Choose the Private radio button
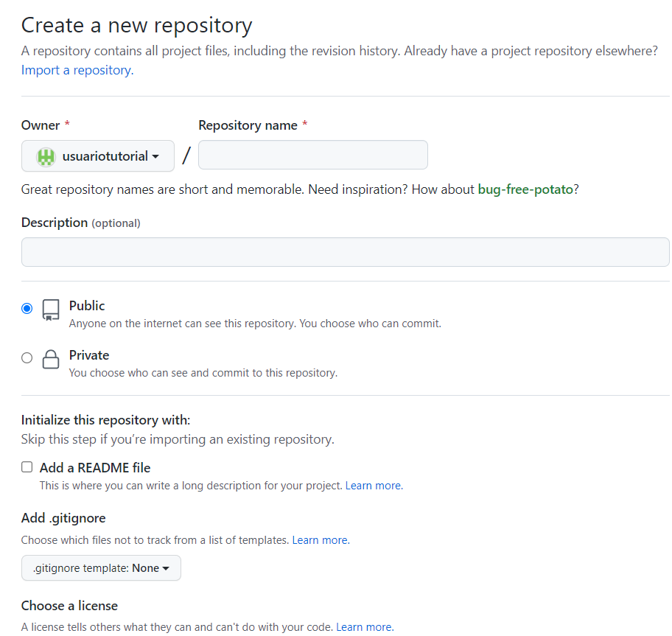The height and width of the screenshot is (636, 672). (x=27, y=358)
